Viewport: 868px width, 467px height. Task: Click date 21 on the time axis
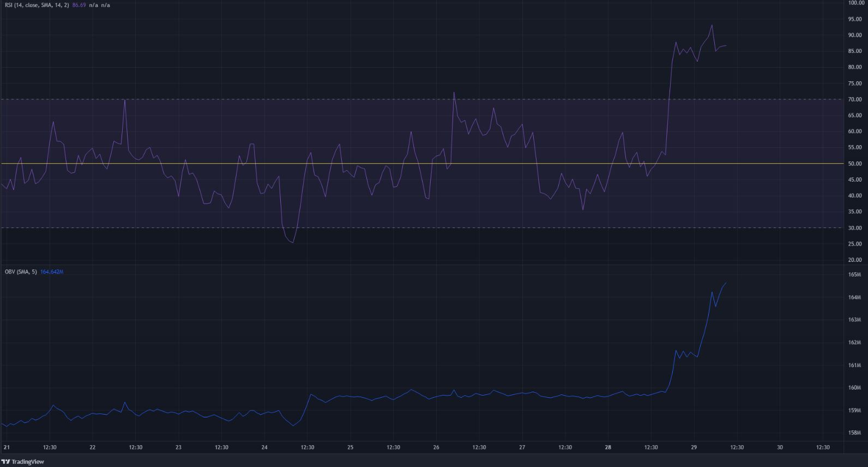[x=7, y=447]
